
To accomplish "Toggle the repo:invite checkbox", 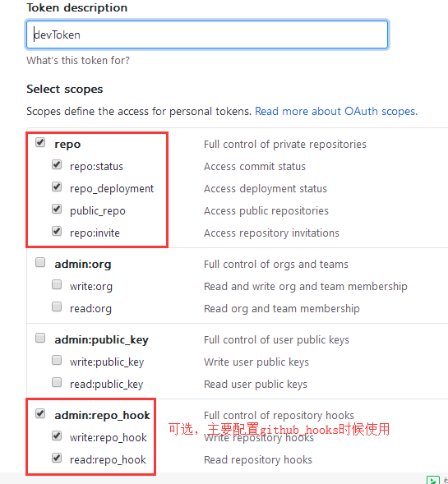I will 57,231.
